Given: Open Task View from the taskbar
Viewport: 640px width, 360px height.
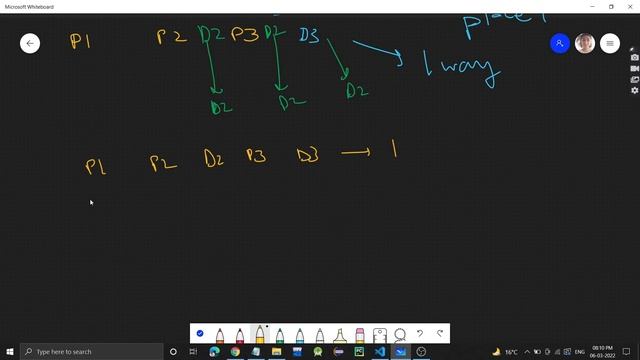Looking at the screenshot, I should pyautogui.click(x=193, y=351).
